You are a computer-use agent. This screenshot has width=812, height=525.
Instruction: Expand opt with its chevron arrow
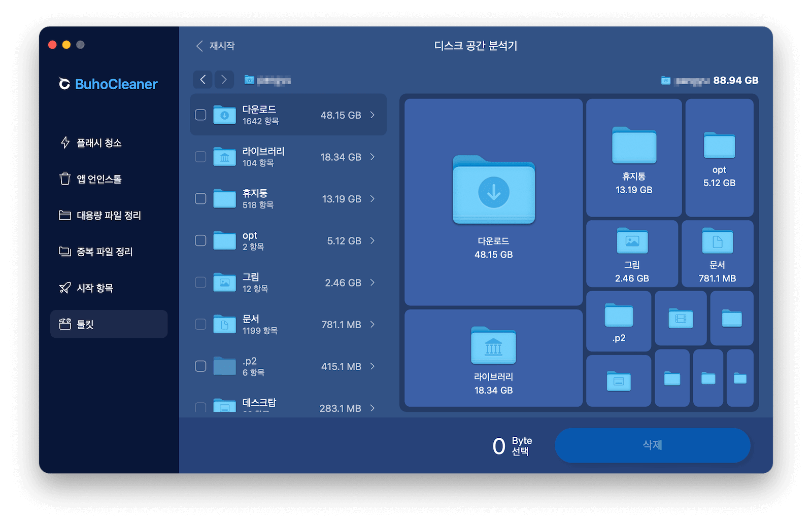point(373,240)
